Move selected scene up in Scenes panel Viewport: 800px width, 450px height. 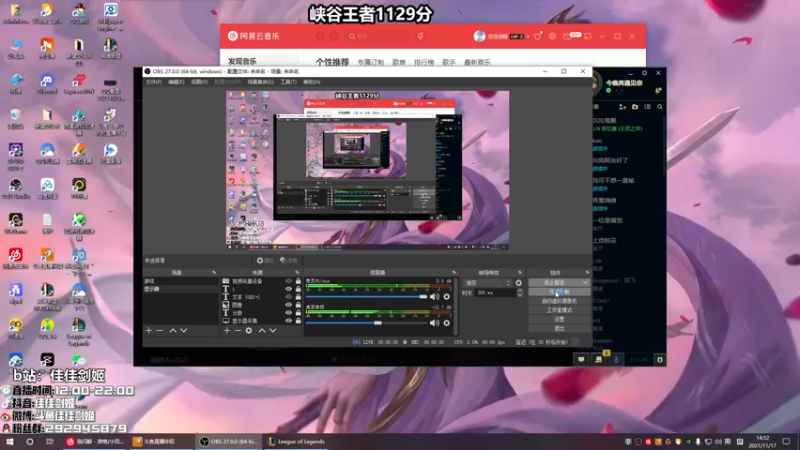point(172,331)
